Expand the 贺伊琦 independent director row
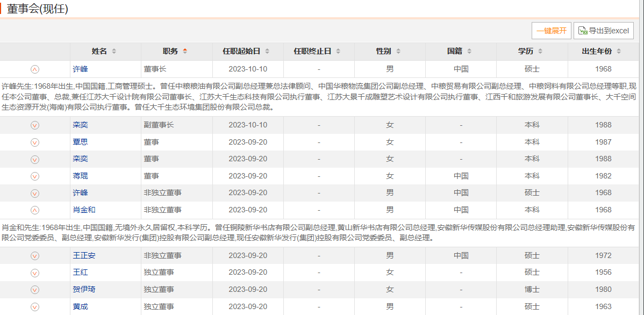The image size is (644, 315). click(x=35, y=290)
